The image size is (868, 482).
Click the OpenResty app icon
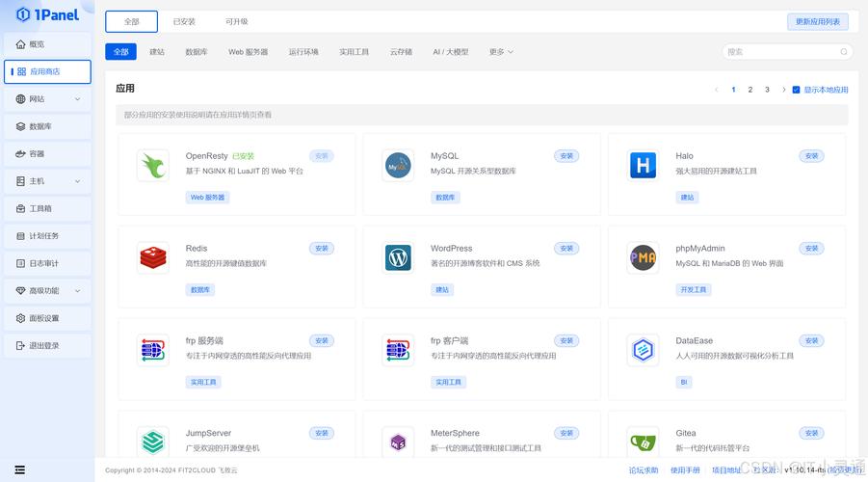[x=153, y=165]
